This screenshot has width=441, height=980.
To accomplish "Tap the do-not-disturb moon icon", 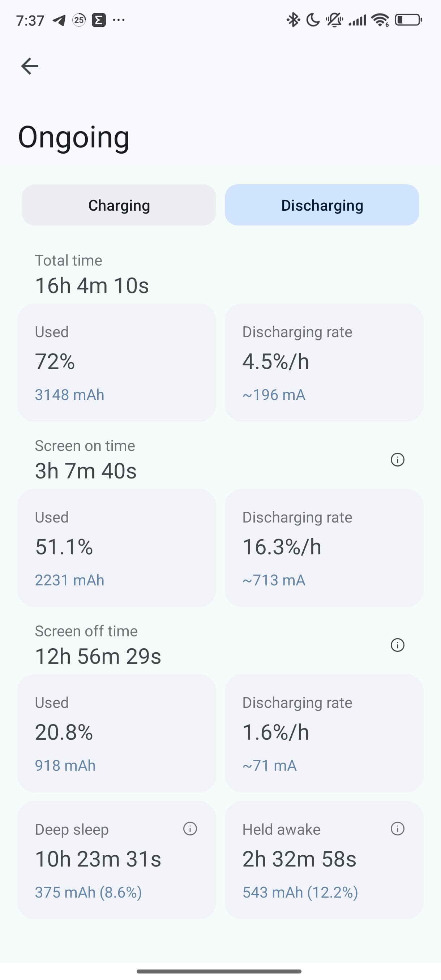I will tap(313, 20).
